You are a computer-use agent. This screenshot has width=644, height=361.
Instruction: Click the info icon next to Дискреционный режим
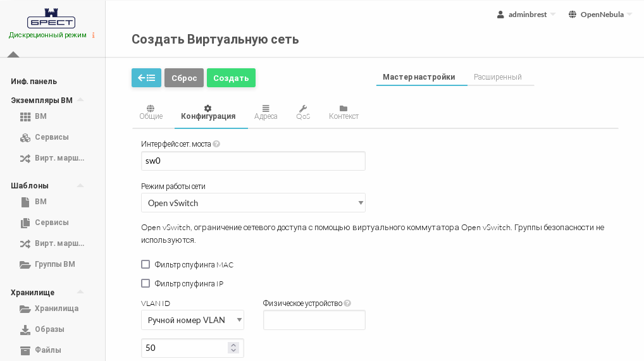pos(94,35)
